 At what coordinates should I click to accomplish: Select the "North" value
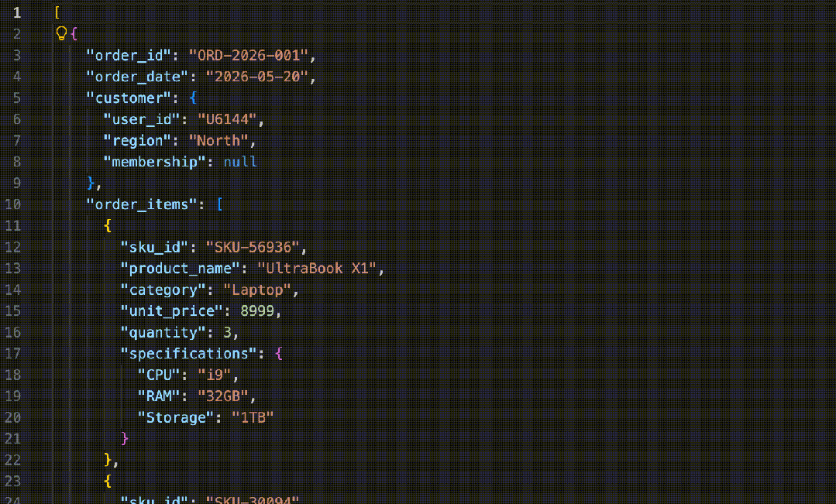[x=218, y=141]
